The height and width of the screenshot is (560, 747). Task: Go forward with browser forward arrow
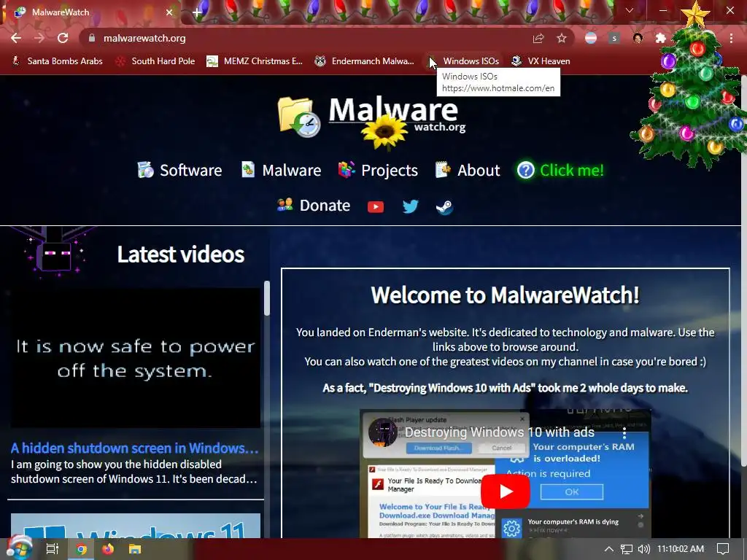(x=39, y=38)
